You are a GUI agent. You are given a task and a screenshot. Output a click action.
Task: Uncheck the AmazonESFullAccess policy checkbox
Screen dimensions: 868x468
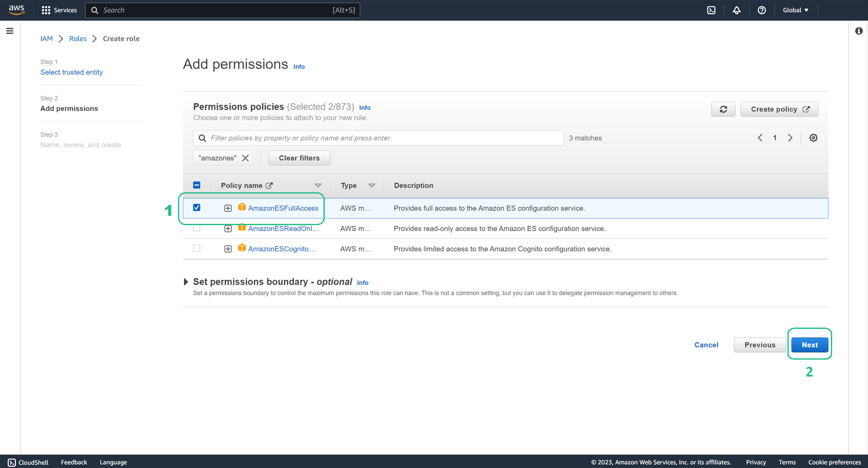click(x=197, y=207)
